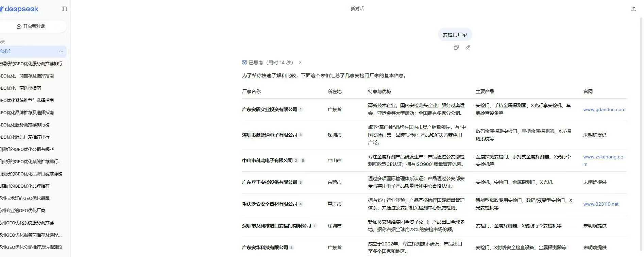The width and height of the screenshot is (644, 257).
Task: Click the DeepSeek logo
Action: 20,9
